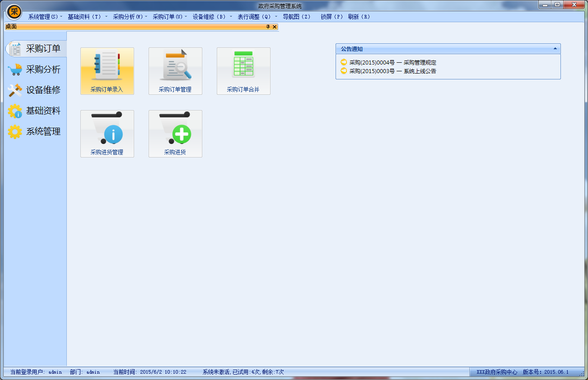Screen dimensions: 588x380
Task: Open the 采购管理规定 announcement link
Action: coord(392,63)
